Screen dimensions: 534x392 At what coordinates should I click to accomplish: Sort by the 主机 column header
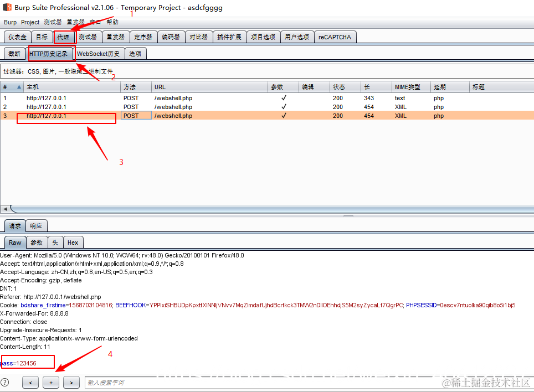[x=72, y=87]
